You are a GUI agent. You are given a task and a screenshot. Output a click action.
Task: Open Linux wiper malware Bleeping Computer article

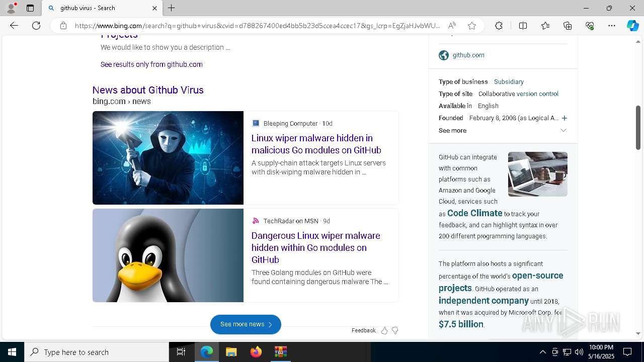click(316, 144)
